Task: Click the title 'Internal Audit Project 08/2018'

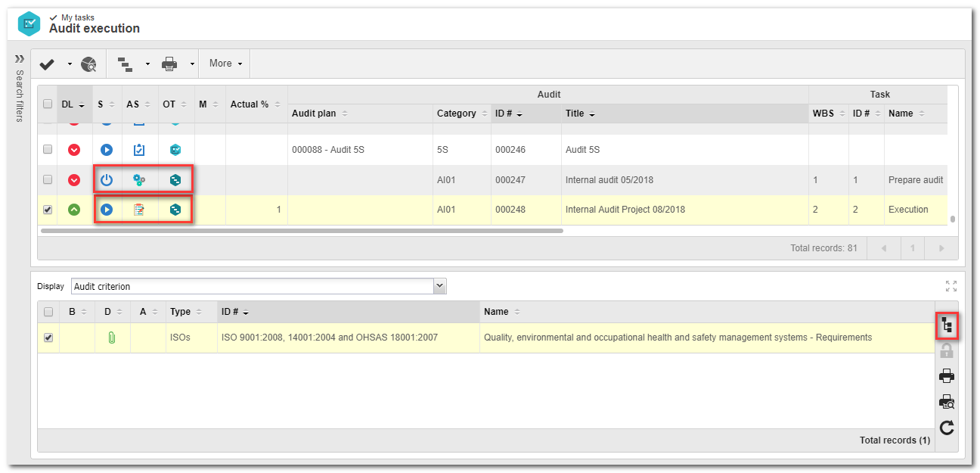Action: [625, 210]
